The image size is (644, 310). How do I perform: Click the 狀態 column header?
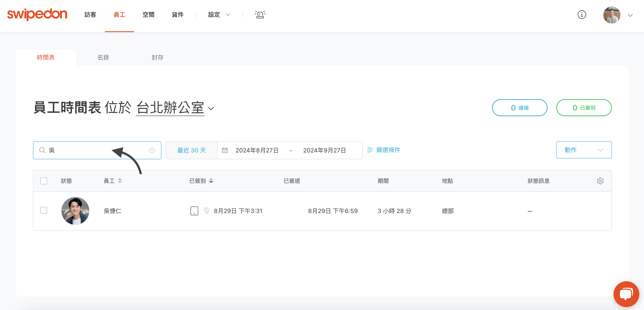[x=66, y=181]
